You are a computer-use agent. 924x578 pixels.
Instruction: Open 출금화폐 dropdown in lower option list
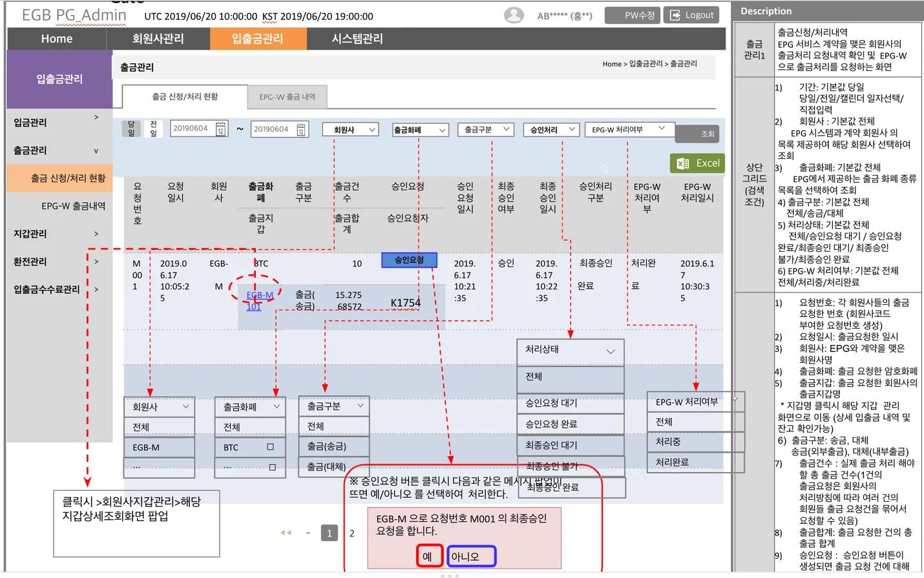(x=250, y=407)
